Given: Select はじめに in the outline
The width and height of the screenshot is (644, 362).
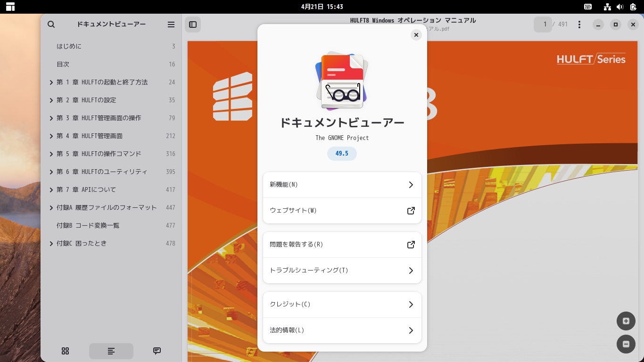Looking at the screenshot, I should tap(111, 47).
